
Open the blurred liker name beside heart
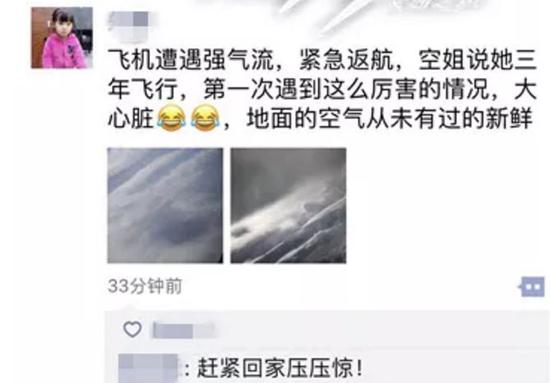click(x=183, y=330)
